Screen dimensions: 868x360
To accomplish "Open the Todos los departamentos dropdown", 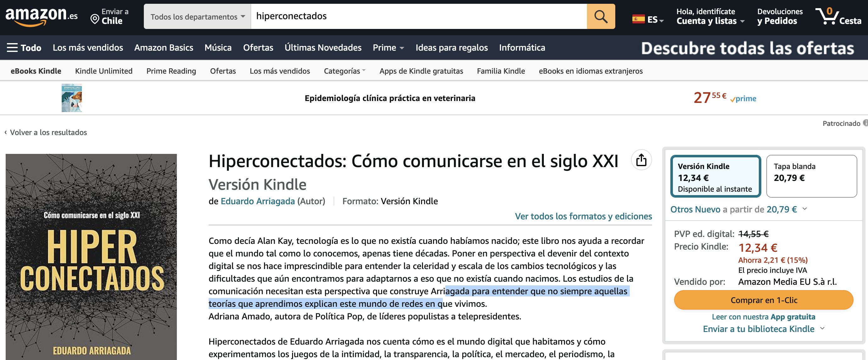I will point(197,16).
